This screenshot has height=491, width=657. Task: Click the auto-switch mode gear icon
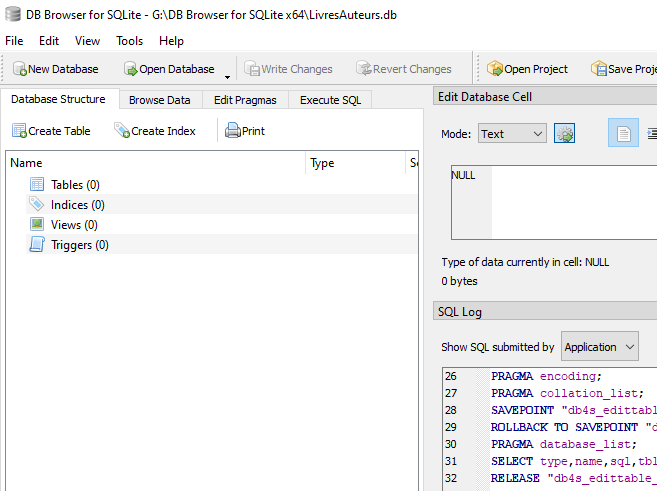564,134
